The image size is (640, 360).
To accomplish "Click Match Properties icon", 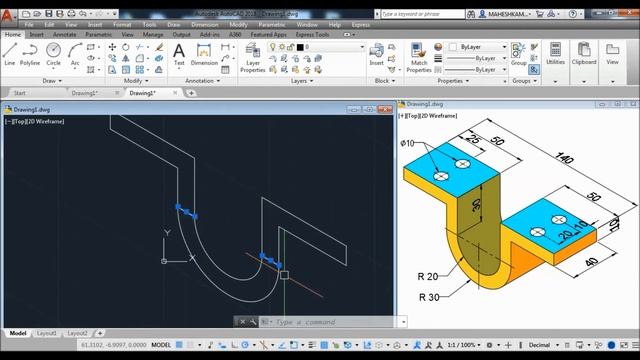I will tap(419, 58).
